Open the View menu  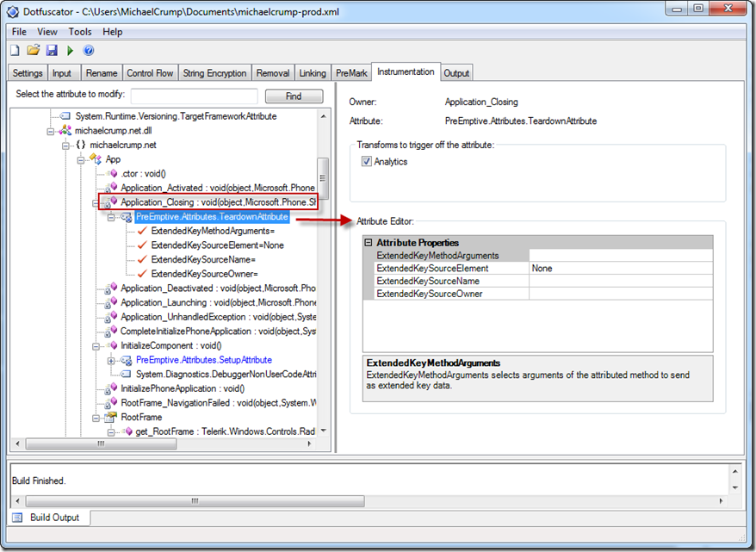[x=47, y=32]
